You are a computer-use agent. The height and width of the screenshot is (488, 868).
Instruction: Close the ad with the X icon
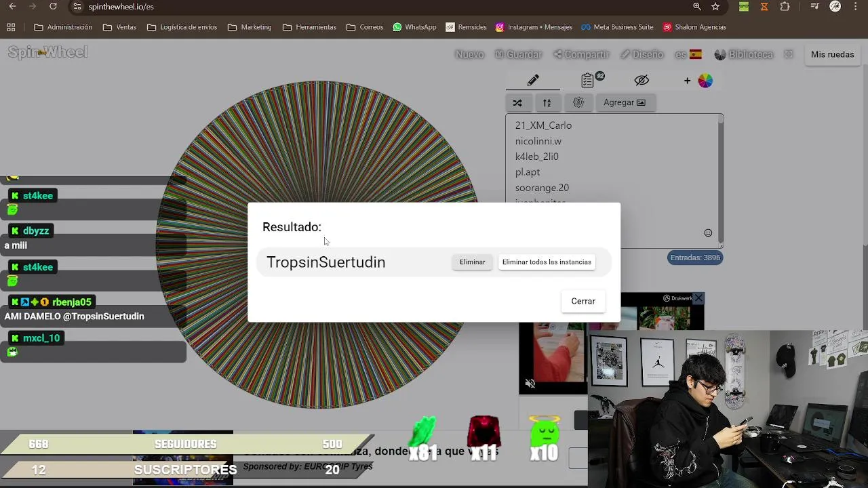[698, 298]
